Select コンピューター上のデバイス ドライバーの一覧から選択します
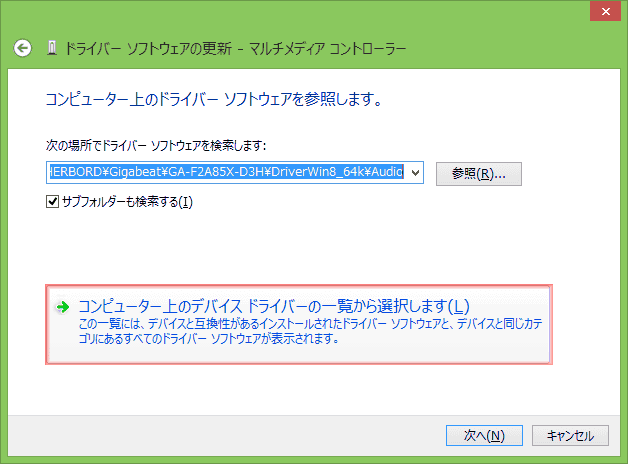Image resolution: width=628 pixels, height=464 pixels. pyautogui.click(x=299, y=324)
